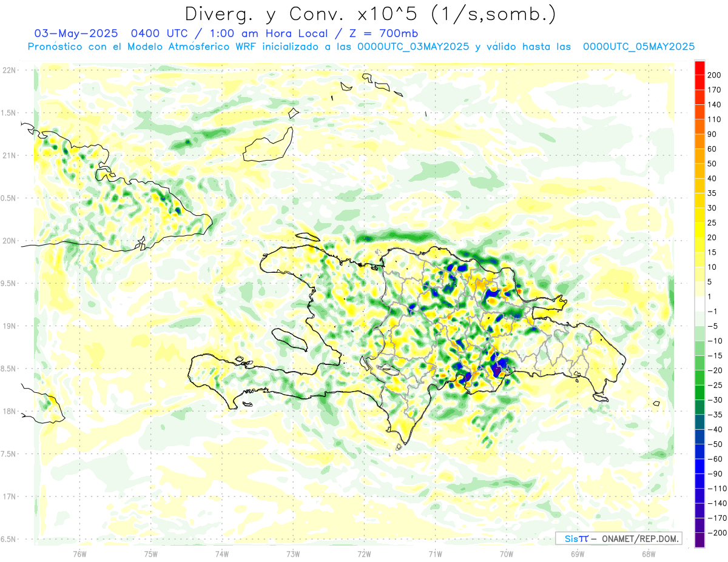This screenshot has height=562, width=728.
Task: Click the "-170" color scale label
Action: pos(716,518)
